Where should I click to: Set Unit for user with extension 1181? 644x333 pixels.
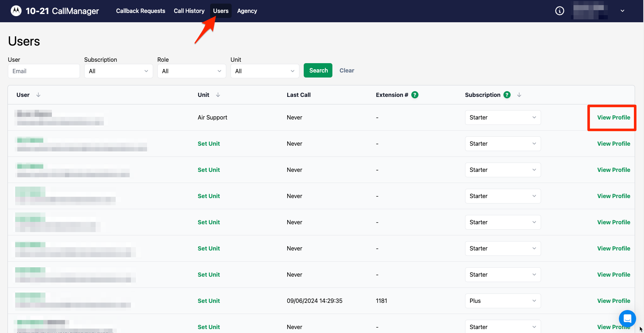pyautogui.click(x=209, y=301)
